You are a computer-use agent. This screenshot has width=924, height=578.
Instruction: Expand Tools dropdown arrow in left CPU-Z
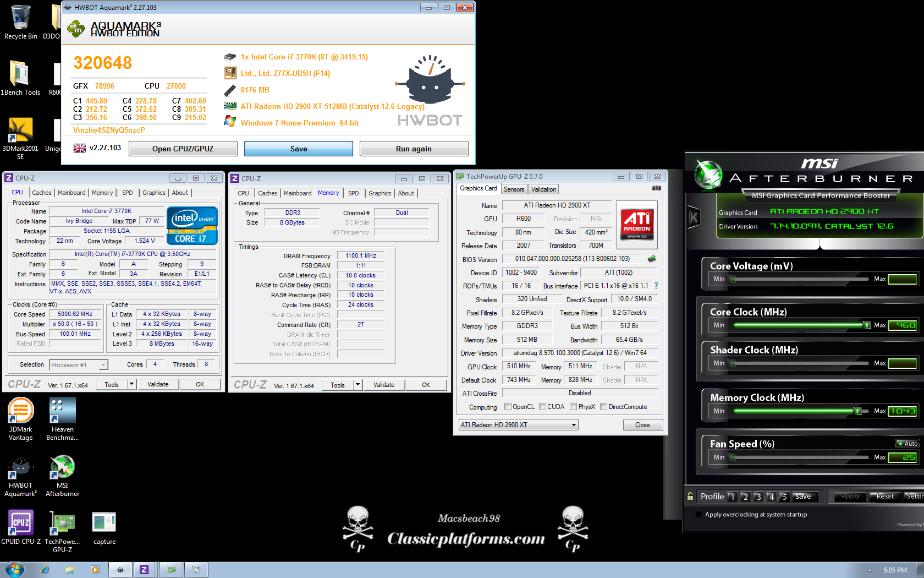coord(131,384)
